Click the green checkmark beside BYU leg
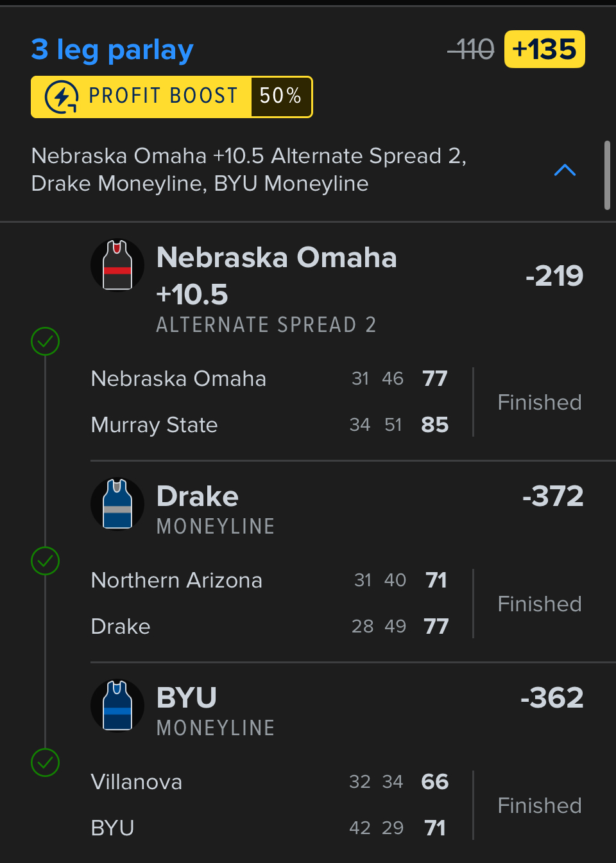Screen dimensions: 616x863 pos(45,762)
